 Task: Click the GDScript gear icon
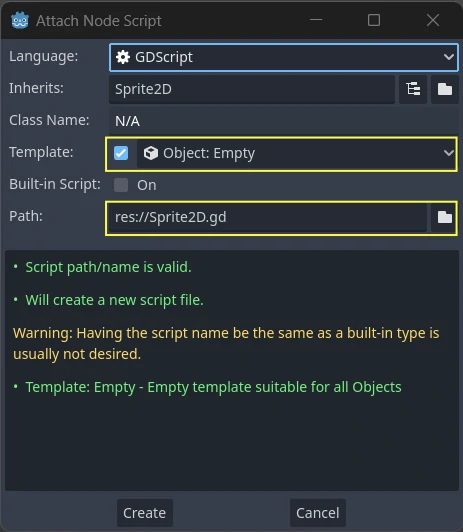(x=123, y=57)
